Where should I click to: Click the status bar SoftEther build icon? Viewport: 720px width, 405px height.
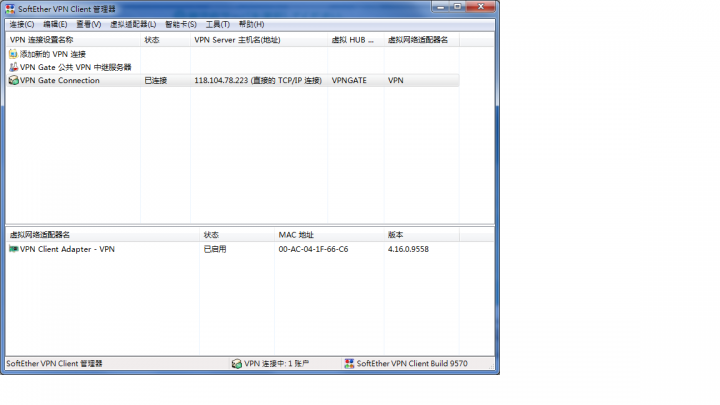pyautogui.click(x=349, y=364)
